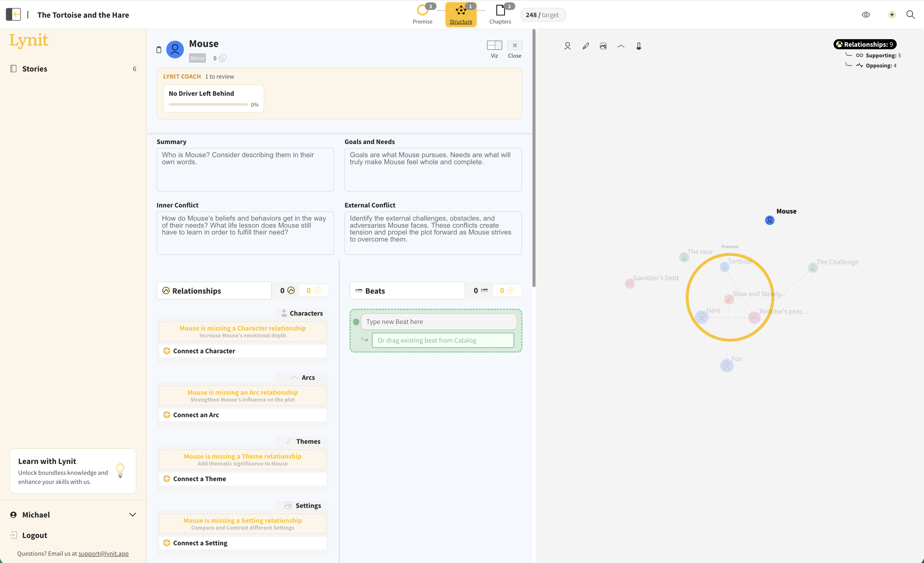Click the Summary text field
This screenshot has height=563, width=924.
[x=245, y=170]
